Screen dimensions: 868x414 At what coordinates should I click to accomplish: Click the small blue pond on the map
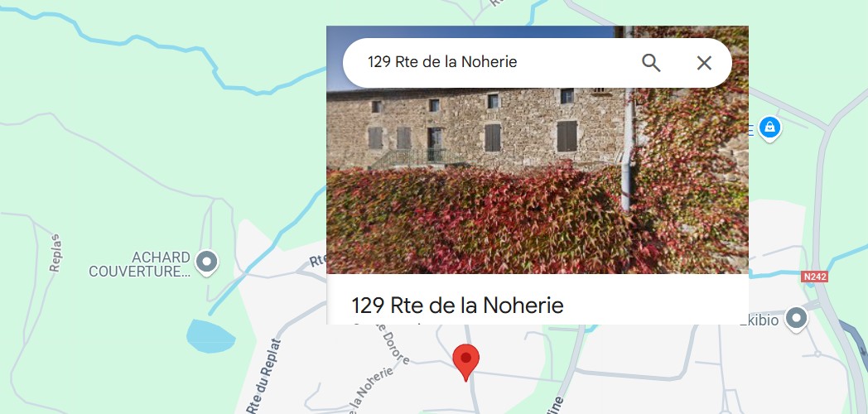[210, 336]
